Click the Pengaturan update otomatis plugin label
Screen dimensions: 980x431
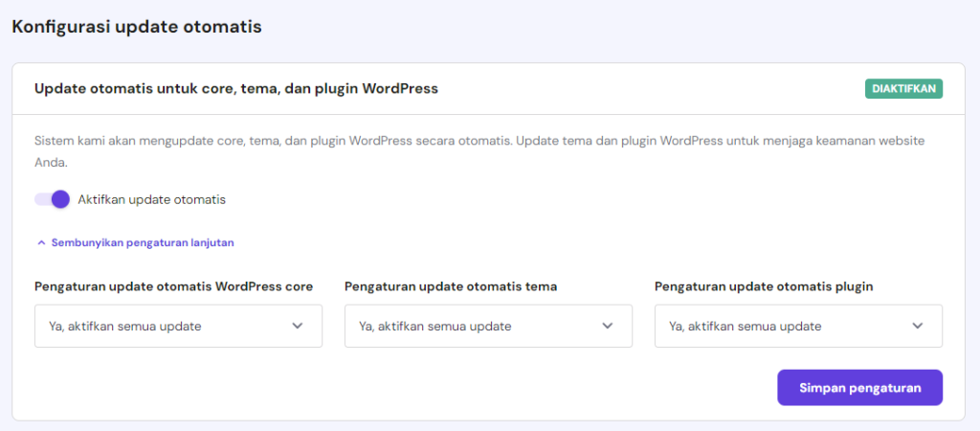(x=764, y=286)
